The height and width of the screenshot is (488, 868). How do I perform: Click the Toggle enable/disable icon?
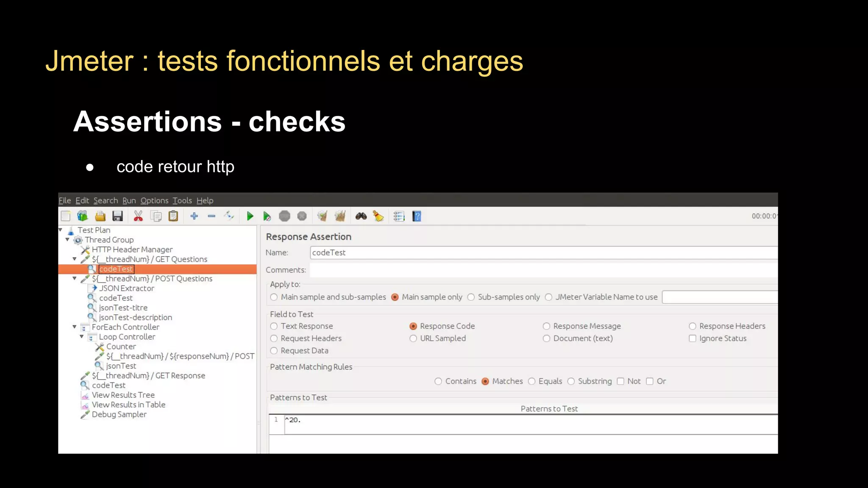pos(229,216)
